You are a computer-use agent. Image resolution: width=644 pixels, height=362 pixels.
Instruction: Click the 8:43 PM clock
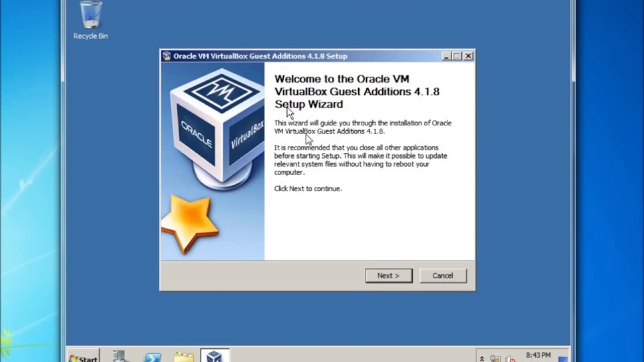(x=538, y=355)
